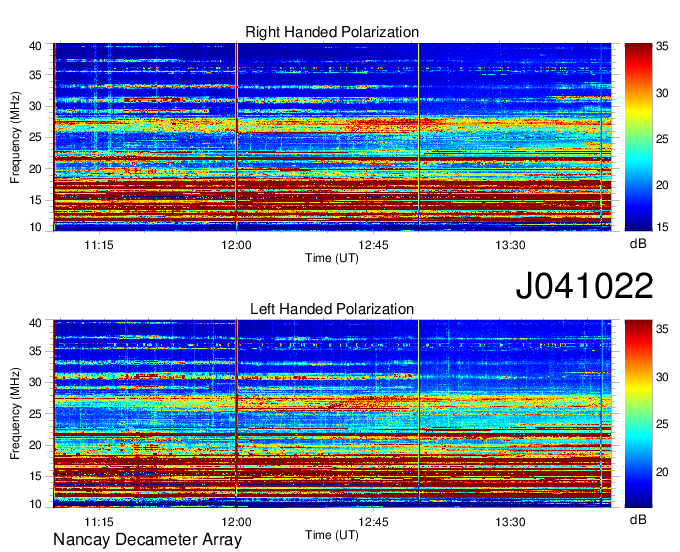
Task: Click the "Nancay Decameter Array" caption
Action: pos(147,540)
